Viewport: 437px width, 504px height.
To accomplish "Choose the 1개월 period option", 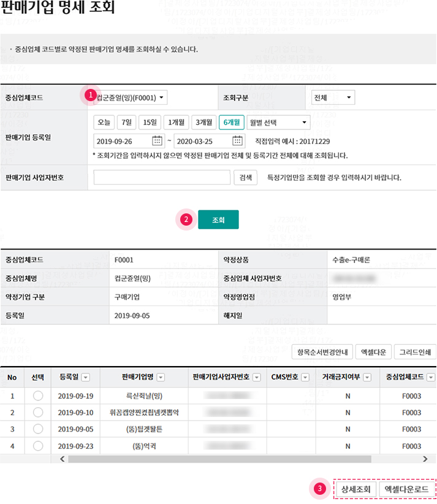I will point(176,122).
